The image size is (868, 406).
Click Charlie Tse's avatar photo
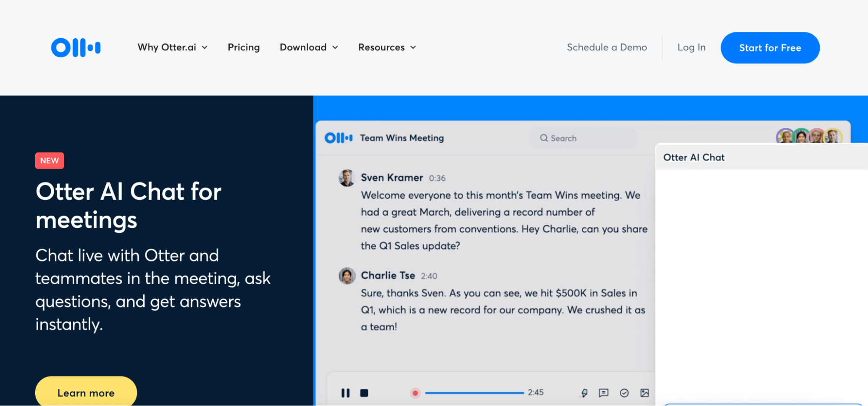click(x=347, y=276)
